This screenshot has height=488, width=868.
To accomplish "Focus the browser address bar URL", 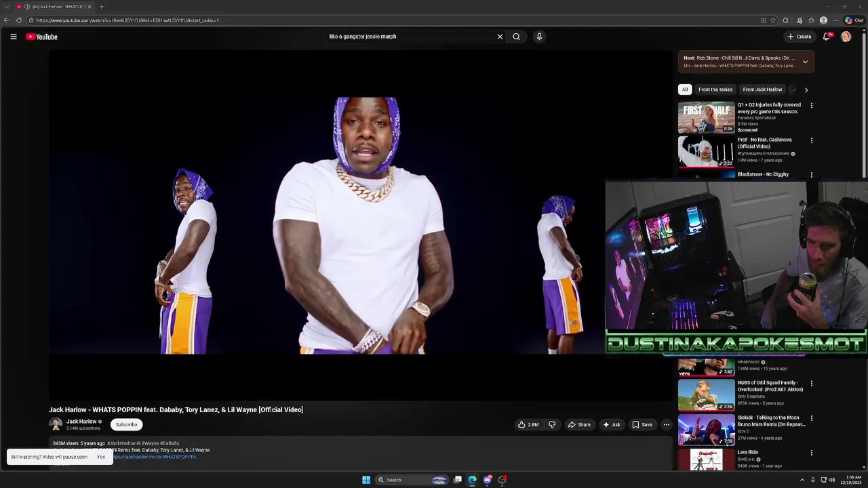I will click(x=127, y=20).
